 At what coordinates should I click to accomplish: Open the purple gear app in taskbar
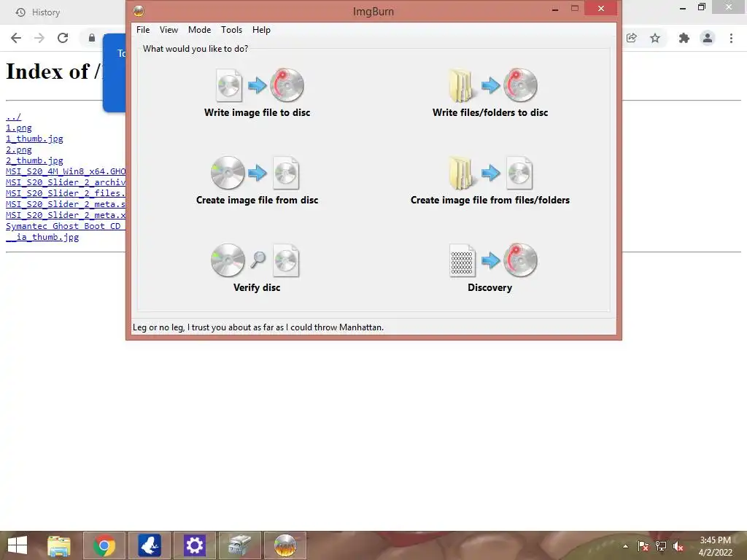(x=194, y=545)
